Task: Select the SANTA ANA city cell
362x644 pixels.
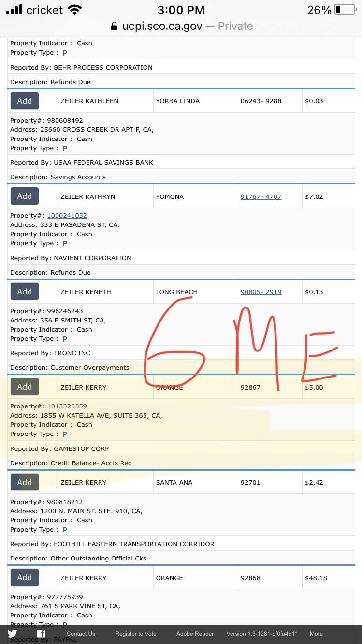Action: (x=196, y=482)
